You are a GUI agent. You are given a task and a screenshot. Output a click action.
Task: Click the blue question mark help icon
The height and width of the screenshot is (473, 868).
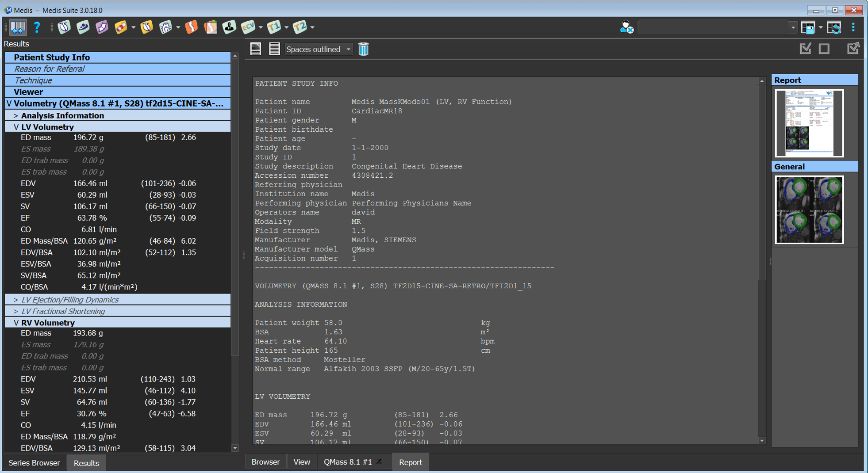pos(37,27)
